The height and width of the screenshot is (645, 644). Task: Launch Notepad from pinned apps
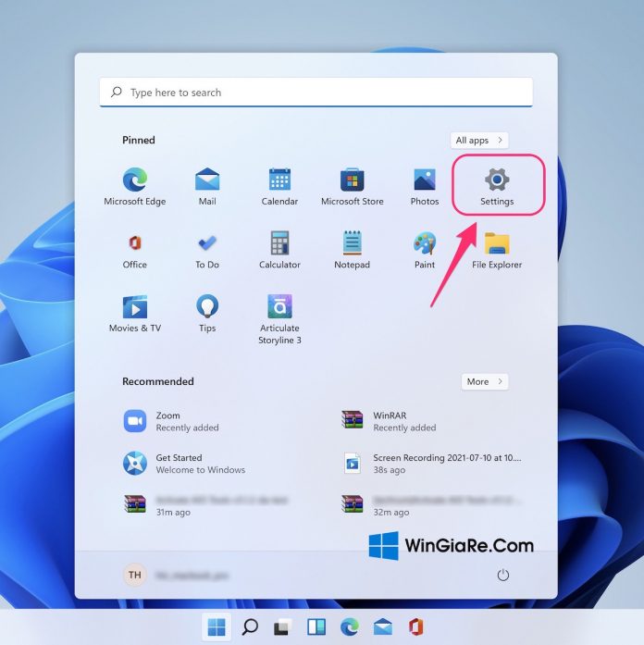click(x=352, y=244)
